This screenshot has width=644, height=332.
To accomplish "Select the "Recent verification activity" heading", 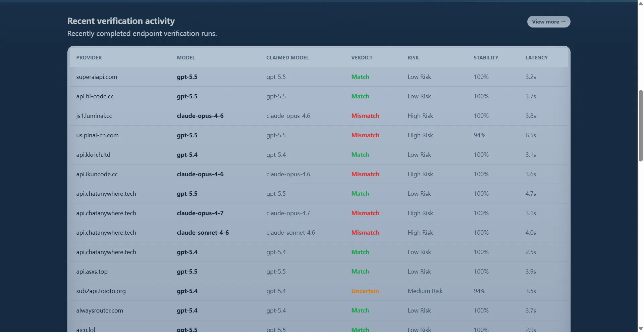I will tap(121, 21).
